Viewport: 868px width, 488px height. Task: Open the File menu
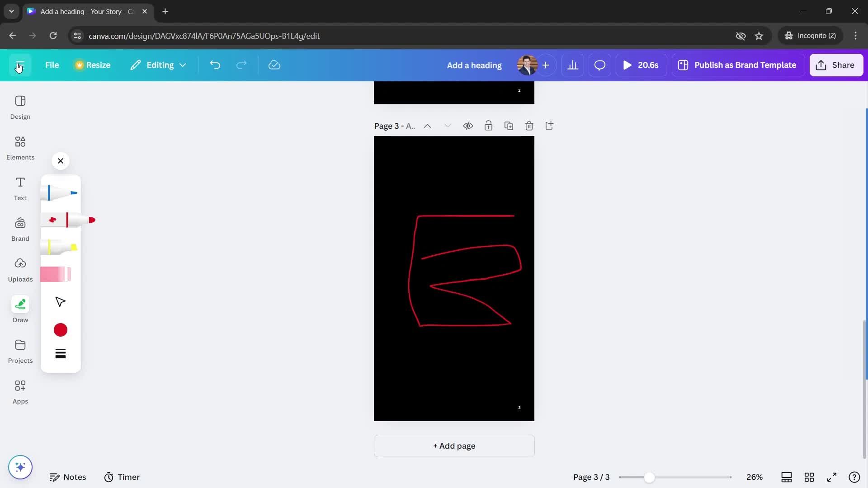(x=52, y=65)
